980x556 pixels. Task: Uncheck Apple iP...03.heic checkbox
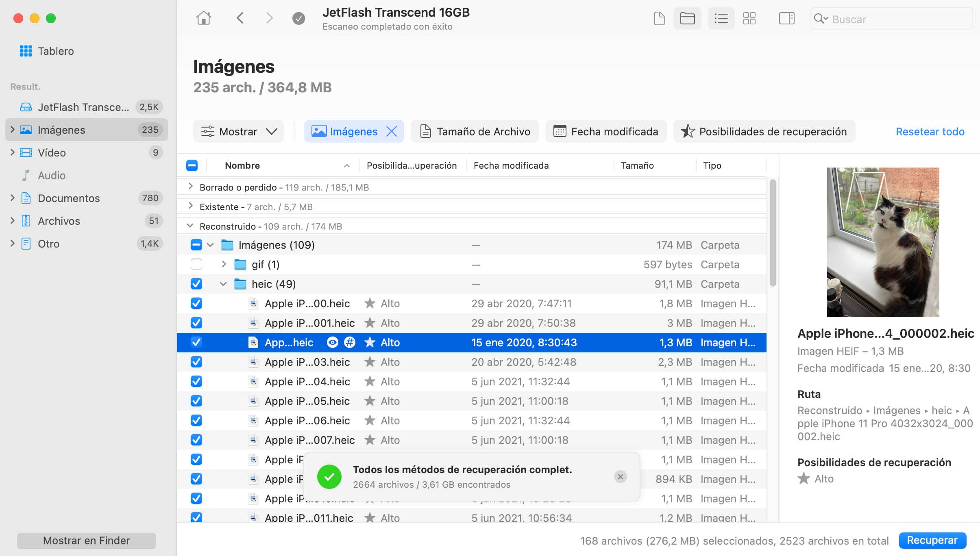pos(196,362)
